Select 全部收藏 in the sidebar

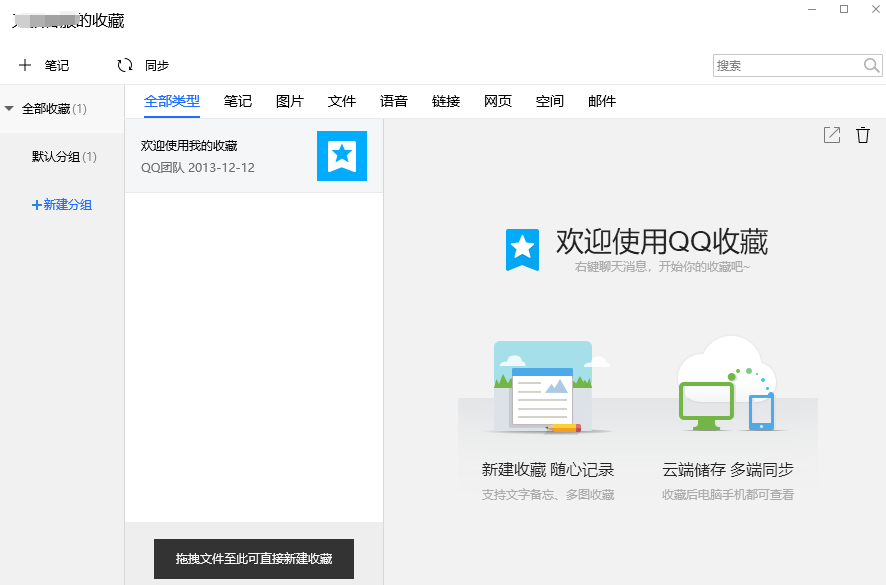point(49,107)
